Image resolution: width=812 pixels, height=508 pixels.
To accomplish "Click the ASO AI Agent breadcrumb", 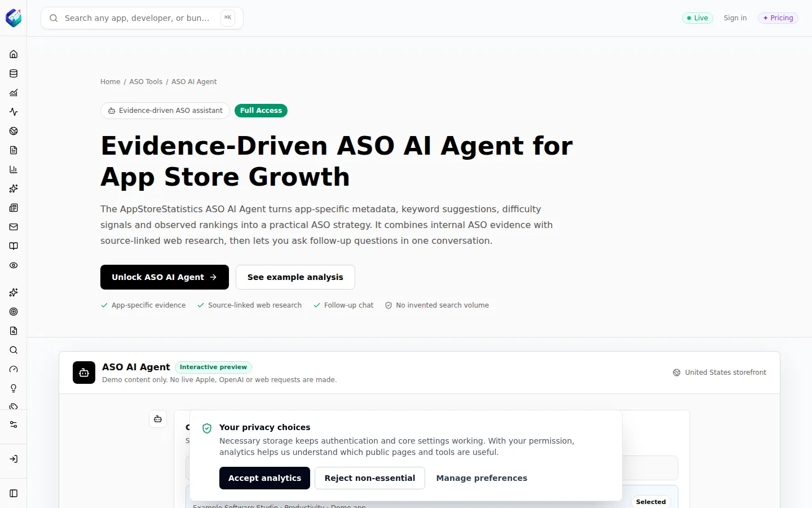I will 194,82.
